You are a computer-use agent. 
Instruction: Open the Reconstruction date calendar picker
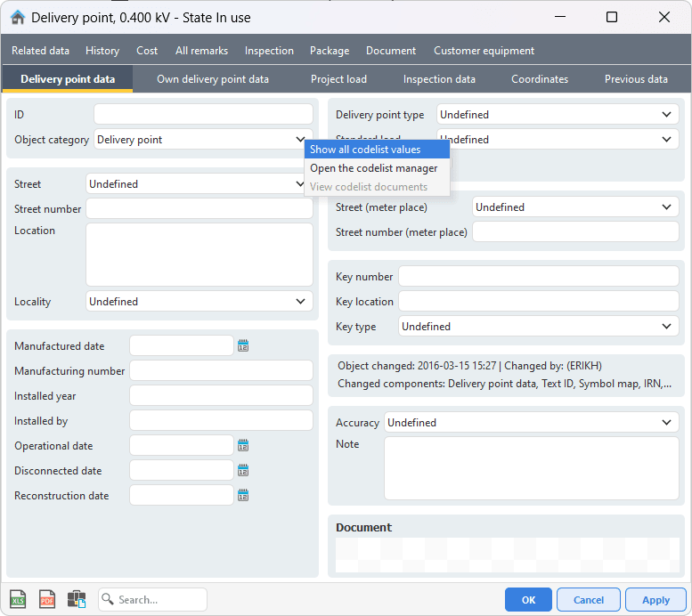pyautogui.click(x=243, y=496)
